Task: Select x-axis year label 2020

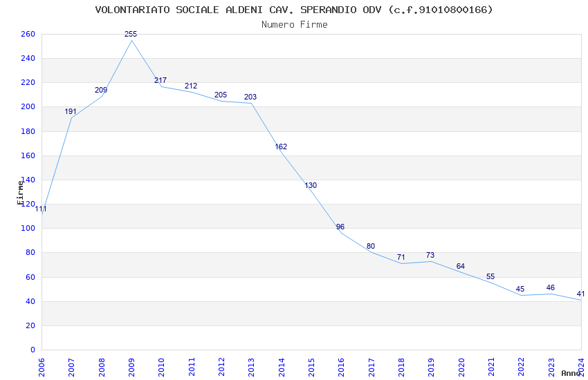Action: coord(461,367)
